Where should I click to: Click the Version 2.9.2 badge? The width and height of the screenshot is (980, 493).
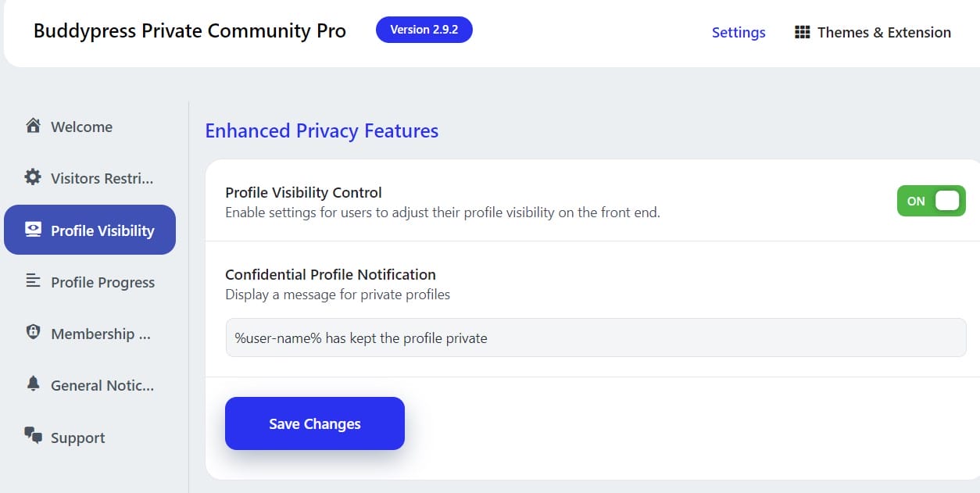tap(424, 30)
